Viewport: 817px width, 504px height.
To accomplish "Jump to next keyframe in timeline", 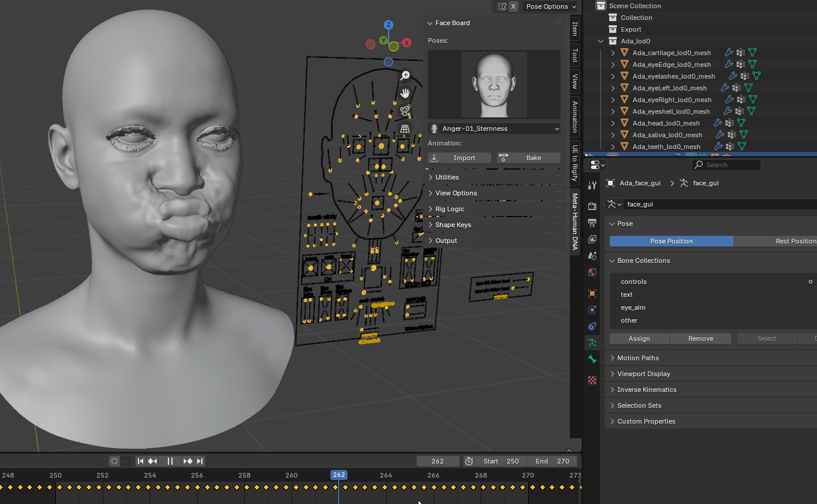I will [188, 461].
